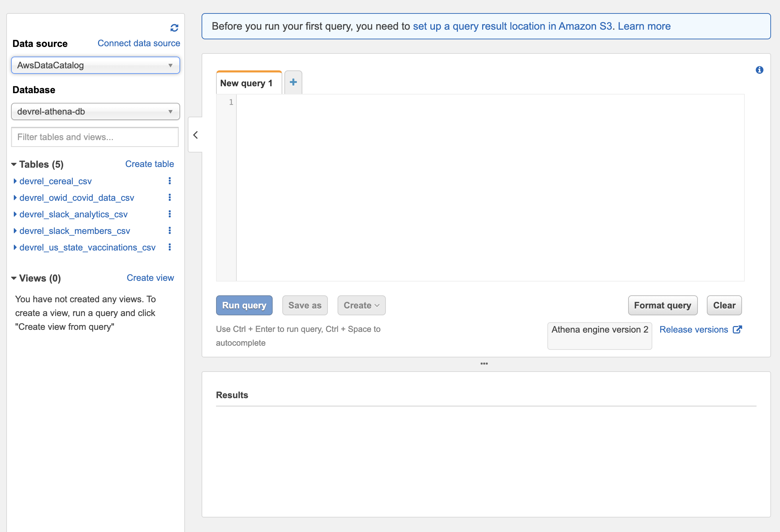Open the options menu for devrel_owid_covid_data_csv

169,197
